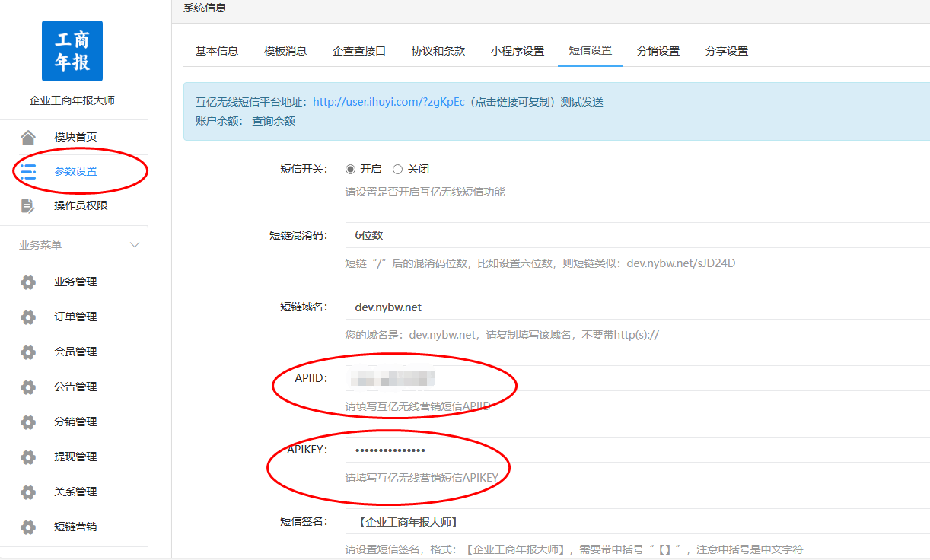Go to 订单管理 menu item
This screenshot has height=560, width=930.
point(74,317)
